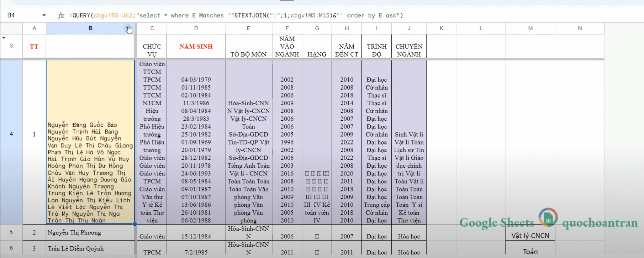Select column M header
This screenshot has height=258, width=644.
click(530, 28)
